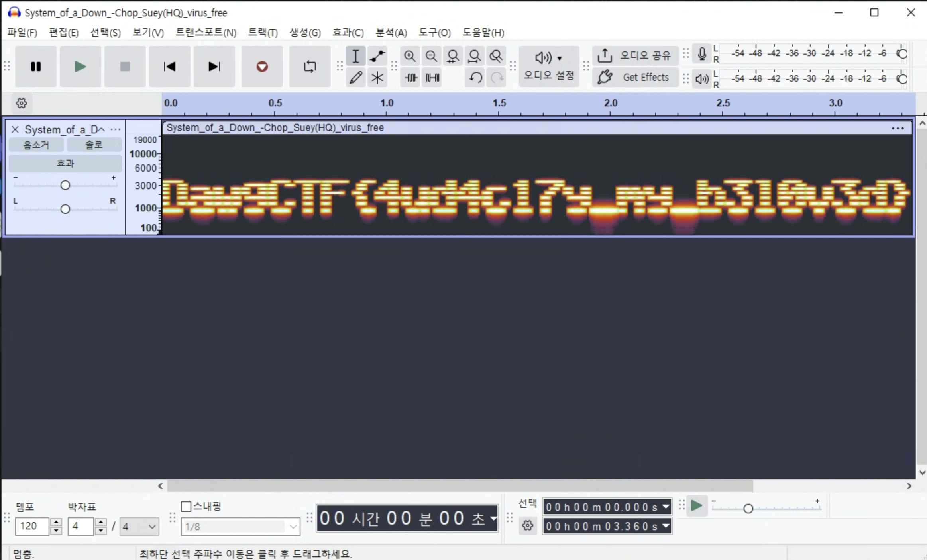This screenshot has height=560, width=927.
Task: Click the Get Effects button
Action: point(635,77)
